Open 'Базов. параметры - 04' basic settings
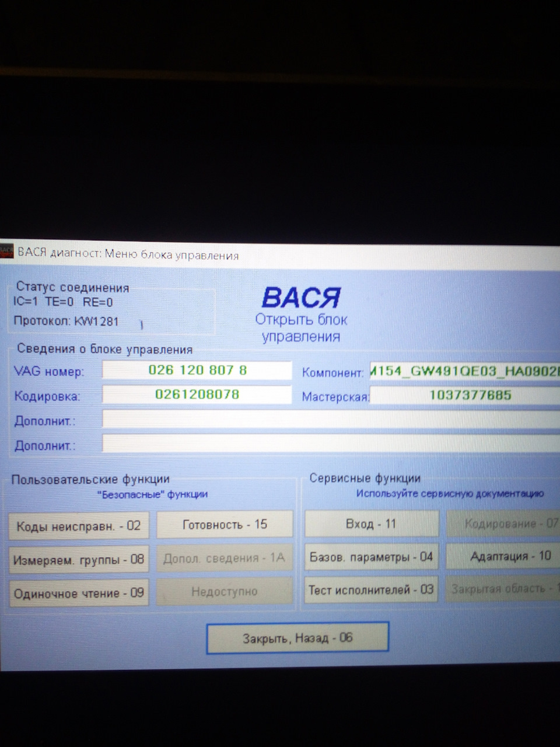560x747 pixels. tap(372, 557)
